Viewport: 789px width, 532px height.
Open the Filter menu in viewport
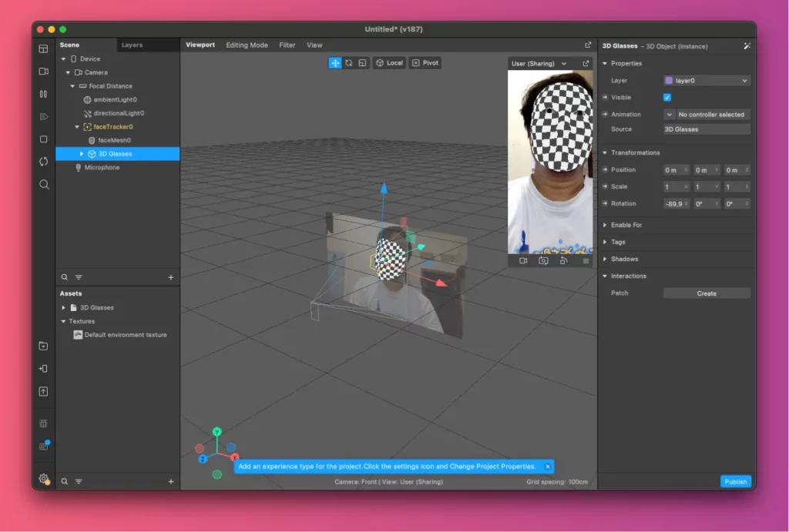[x=287, y=45]
